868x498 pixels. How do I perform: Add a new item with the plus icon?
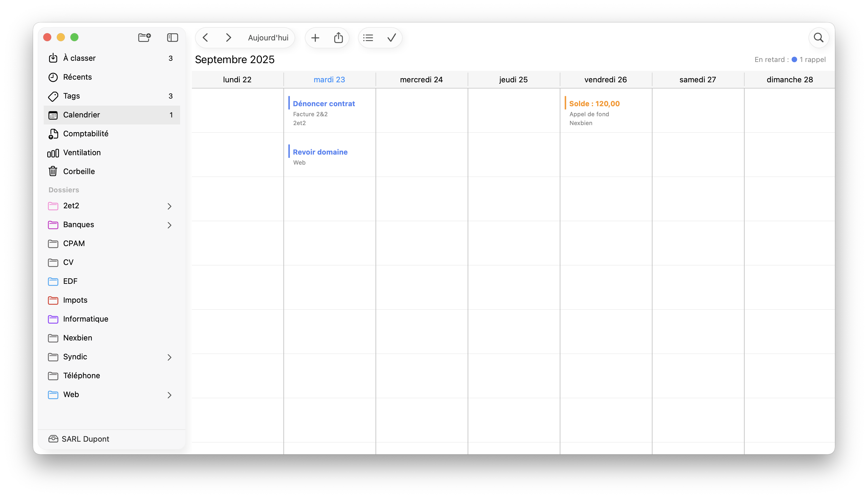pos(315,38)
